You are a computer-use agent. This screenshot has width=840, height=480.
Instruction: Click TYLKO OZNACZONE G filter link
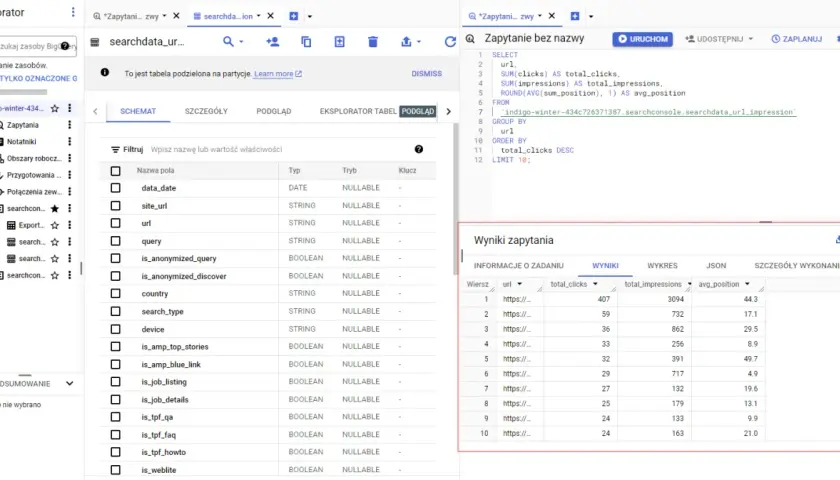pos(39,78)
